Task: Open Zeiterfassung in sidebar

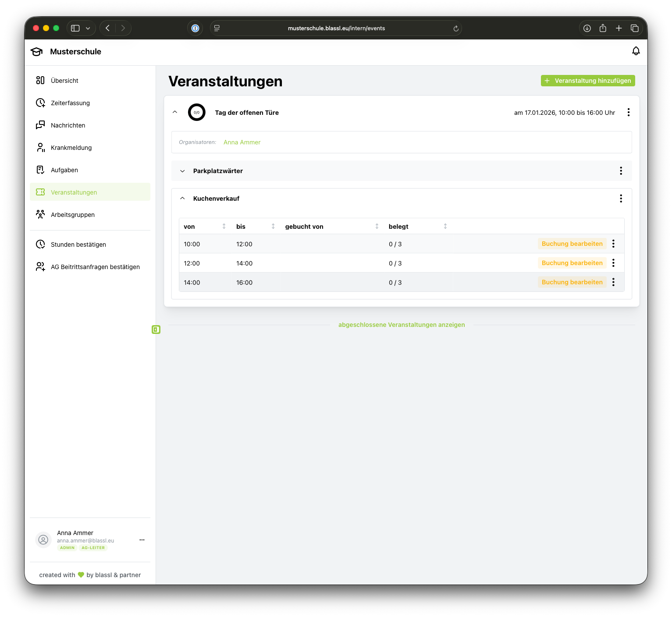Action: (70, 103)
